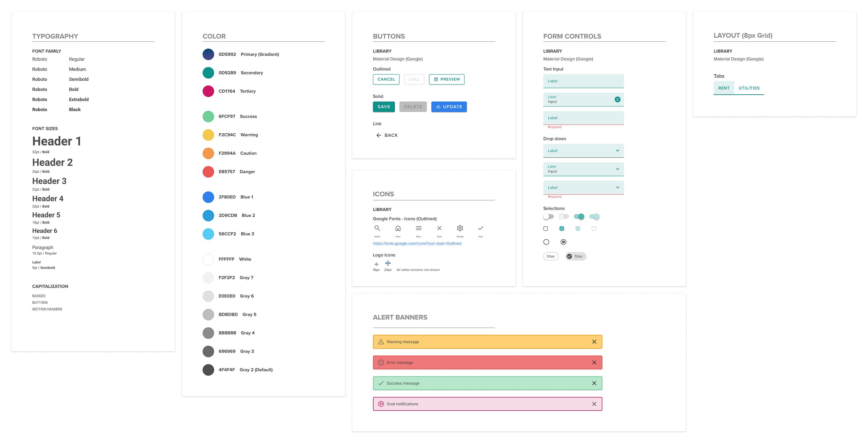This screenshot has width=868, height=443.
Task: Click the Search magnifier icon
Action: [377, 228]
